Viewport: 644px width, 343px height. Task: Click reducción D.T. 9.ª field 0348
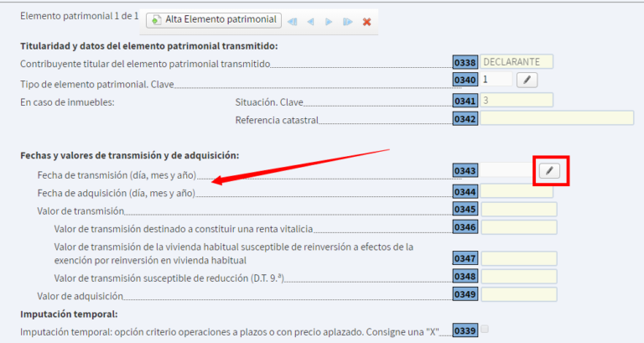[519, 277]
